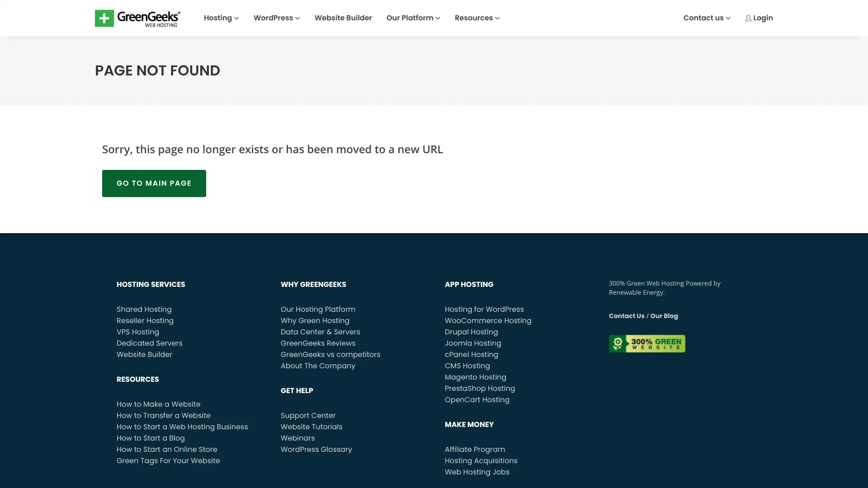Expand the Hosting dropdown menu

pyautogui.click(x=221, y=18)
